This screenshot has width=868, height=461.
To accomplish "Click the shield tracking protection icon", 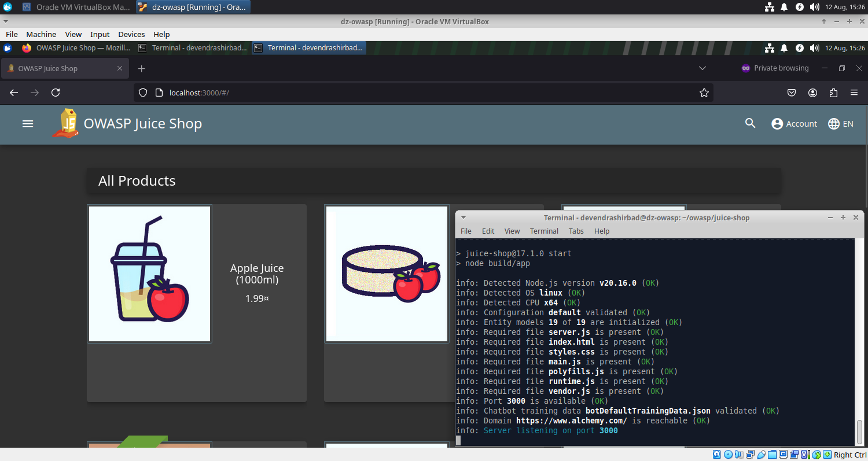I will [143, 93].
